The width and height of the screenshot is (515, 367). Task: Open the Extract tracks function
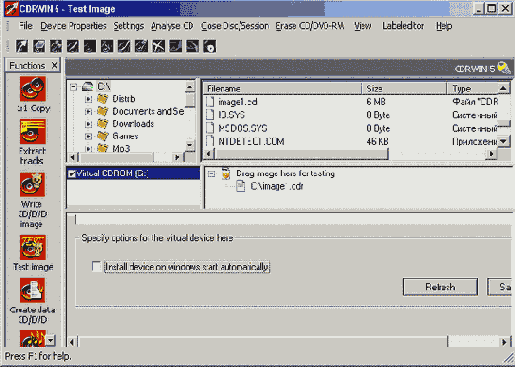pos(32,132)
